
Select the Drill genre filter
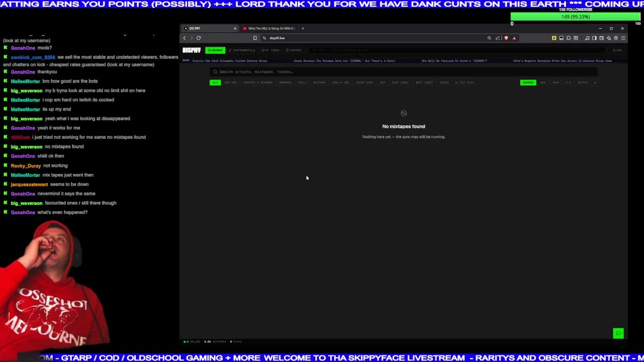coord(302,82)
